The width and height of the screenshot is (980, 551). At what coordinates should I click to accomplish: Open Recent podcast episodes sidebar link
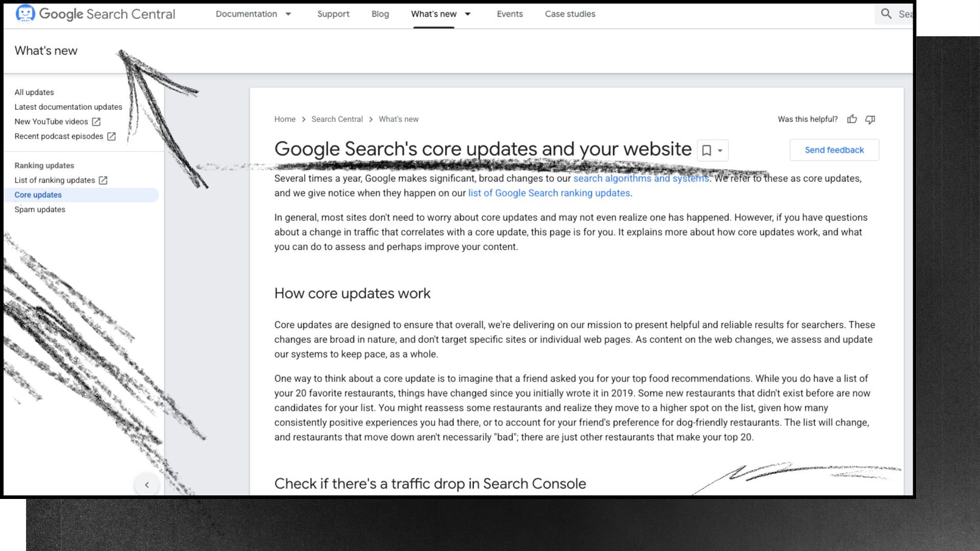(x=59, y=136)
